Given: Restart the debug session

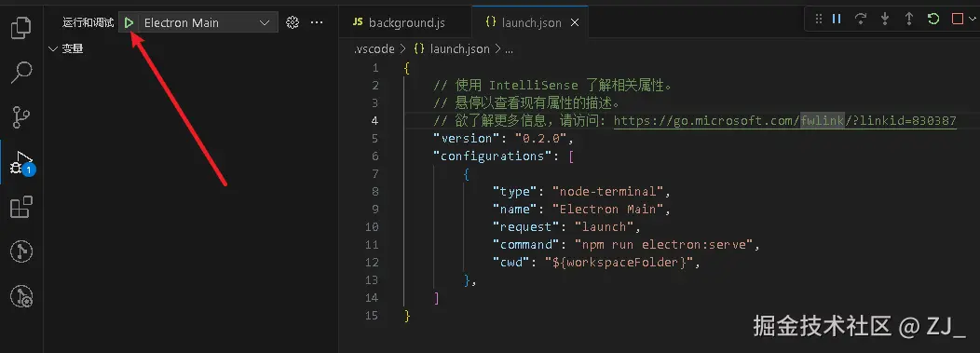Looking at the screenshot, I should 933,20.
